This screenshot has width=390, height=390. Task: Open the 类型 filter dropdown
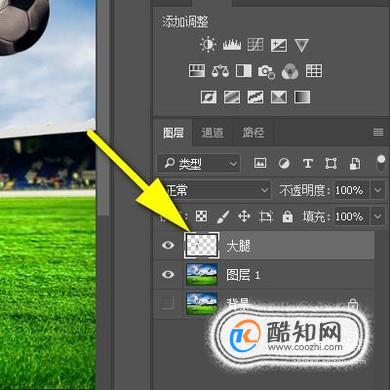click(199, 163)
